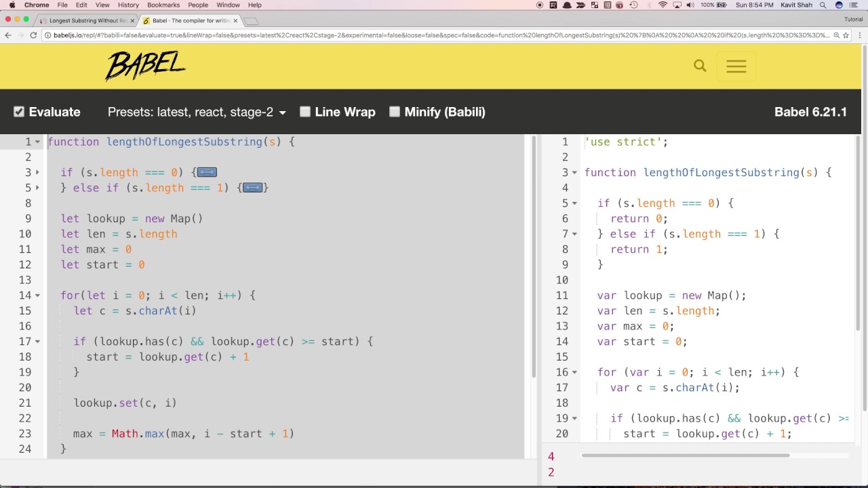Viewport: 868px width, 488px height.
Task: Click the input editor vertical scrollbar
Action: (533, 258)
